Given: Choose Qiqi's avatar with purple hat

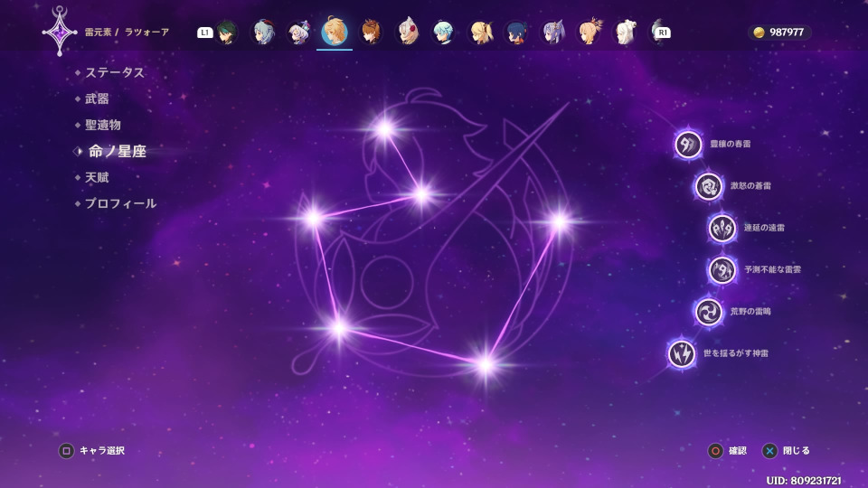Looking at the screenshot, I should point(299,33).
